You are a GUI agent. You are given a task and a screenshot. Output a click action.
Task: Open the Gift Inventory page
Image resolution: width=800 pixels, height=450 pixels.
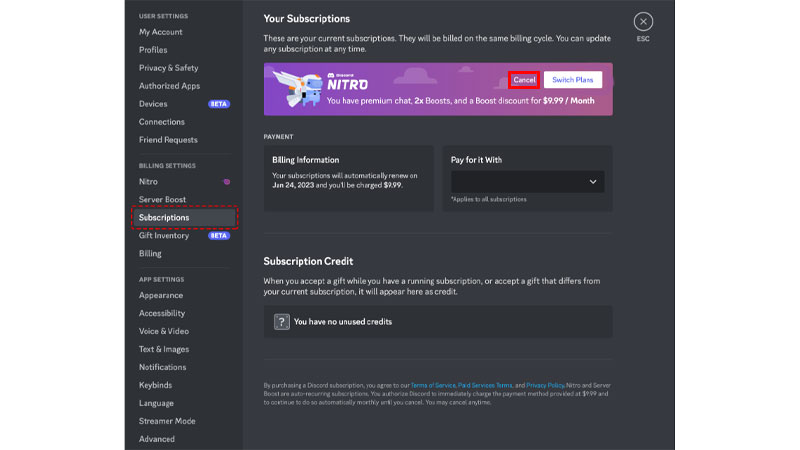point(164,236)
